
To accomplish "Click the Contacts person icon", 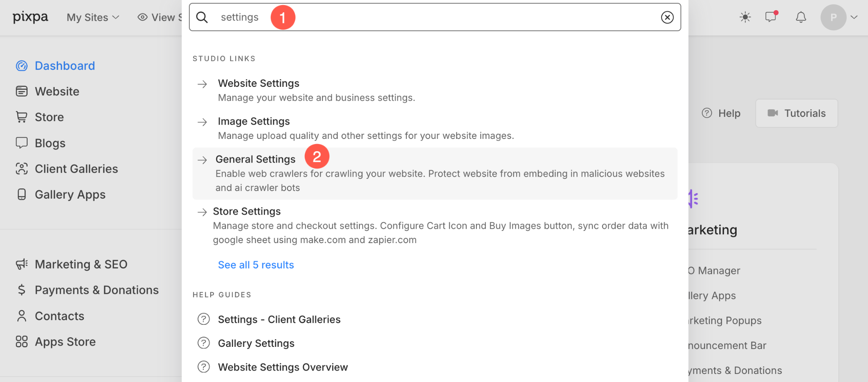I will 22,316.
